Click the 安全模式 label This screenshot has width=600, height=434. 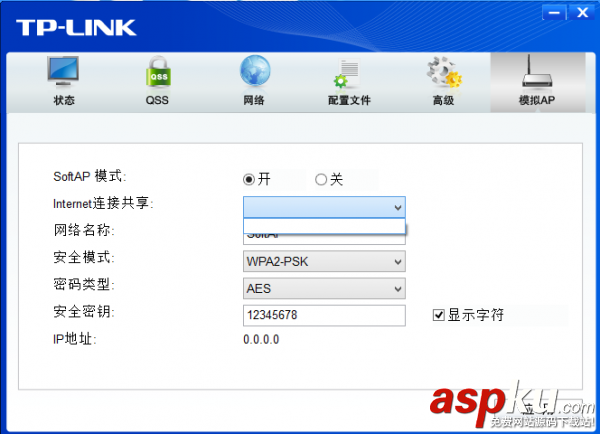pyautogui.click(x=84, y=257)
